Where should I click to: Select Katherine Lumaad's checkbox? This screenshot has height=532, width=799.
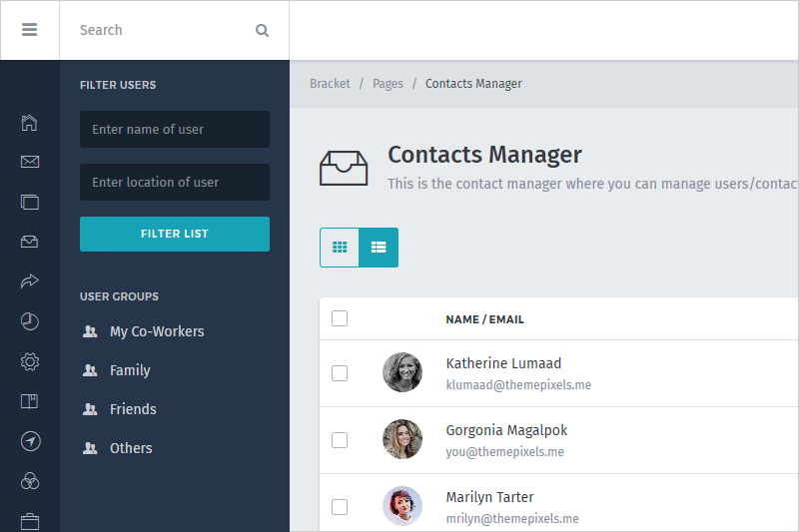(340, 373)
